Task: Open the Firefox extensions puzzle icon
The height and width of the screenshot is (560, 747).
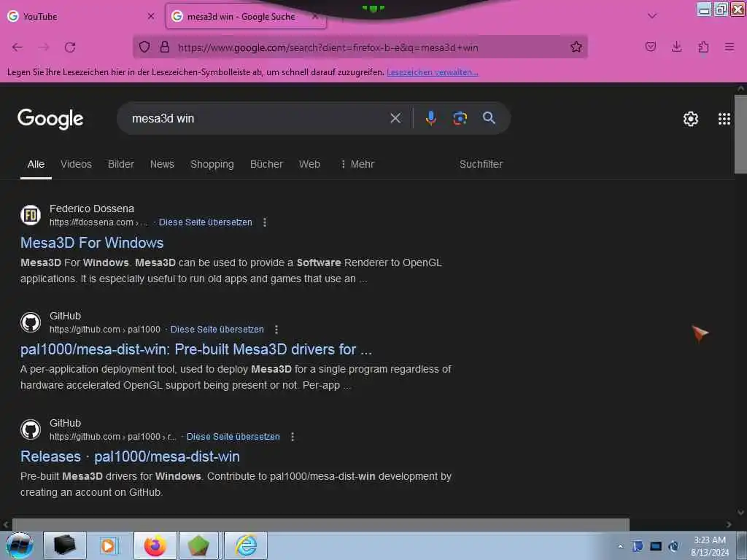Action: [x=703, y=47]
